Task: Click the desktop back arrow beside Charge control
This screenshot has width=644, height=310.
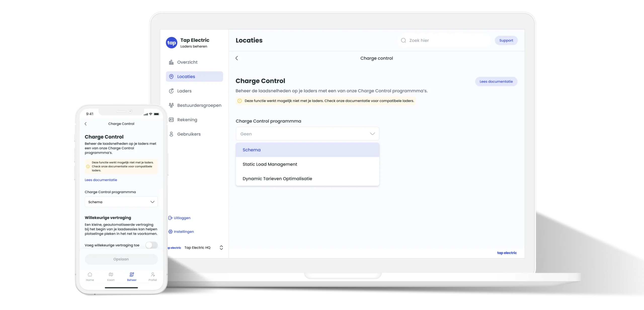Action: pos(237,58)
